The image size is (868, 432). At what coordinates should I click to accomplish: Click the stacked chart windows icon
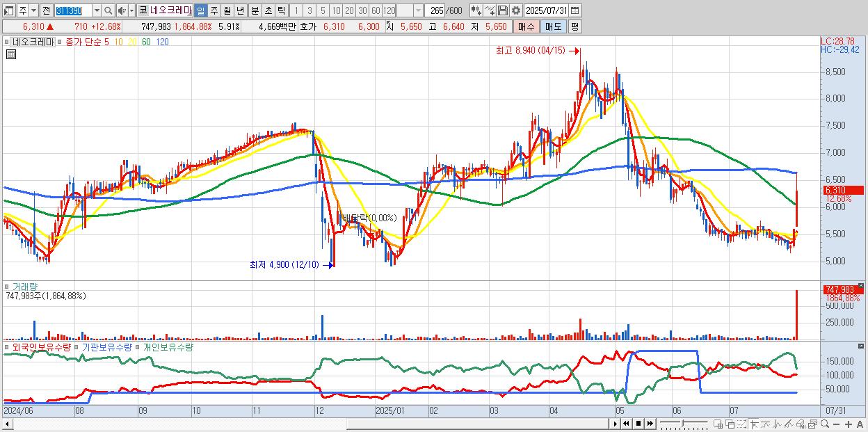[x=813, y=424]
